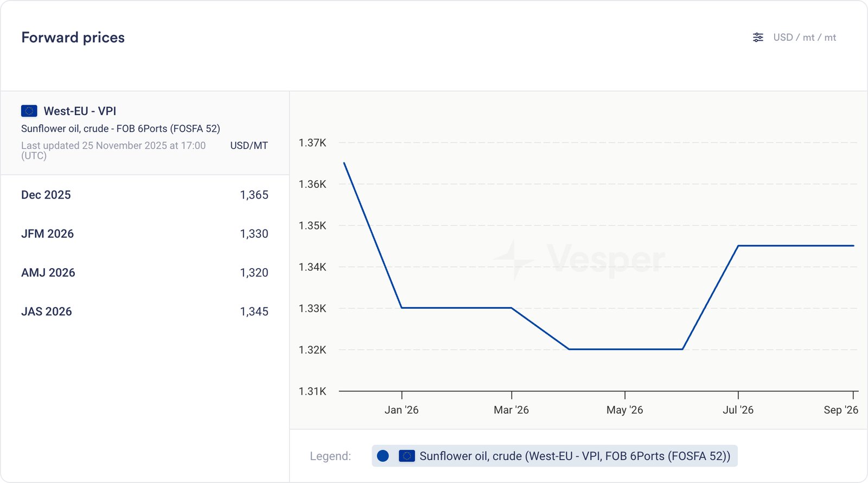Click the 1,365 price value for Dec 2025
Viewport: 868px width, 483px height.
(x=254, y=195)
